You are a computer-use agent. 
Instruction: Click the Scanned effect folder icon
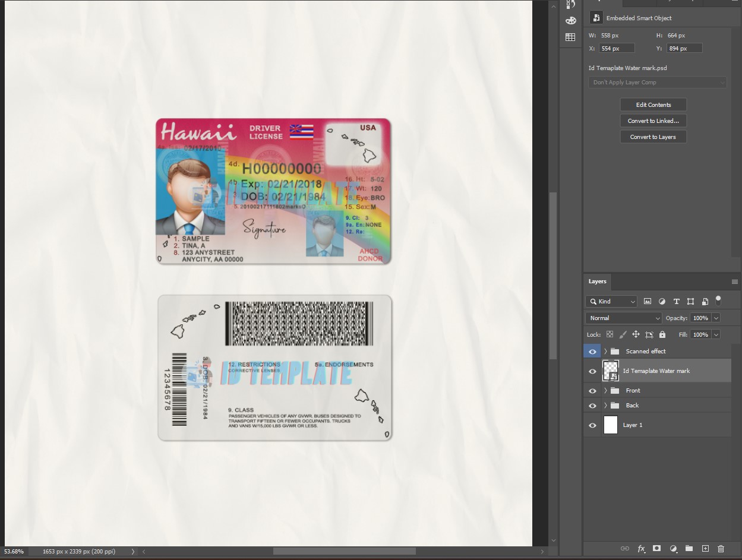click(x=615, y=352)
